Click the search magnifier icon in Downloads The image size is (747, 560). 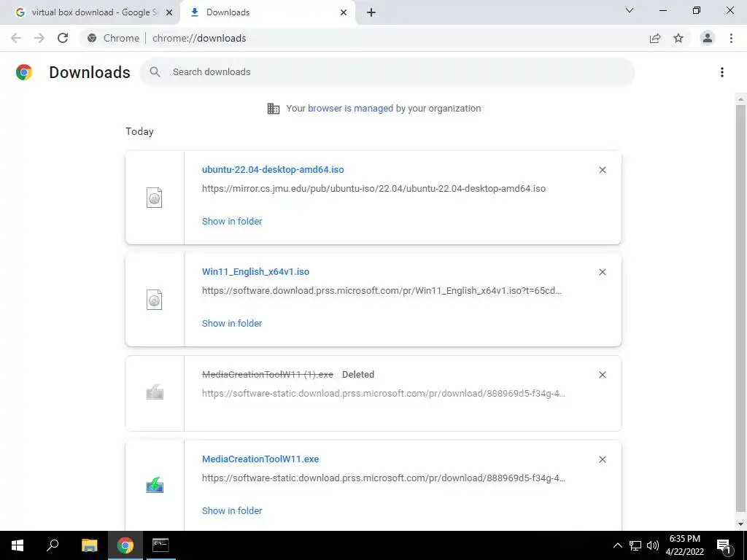coord(155,72)
